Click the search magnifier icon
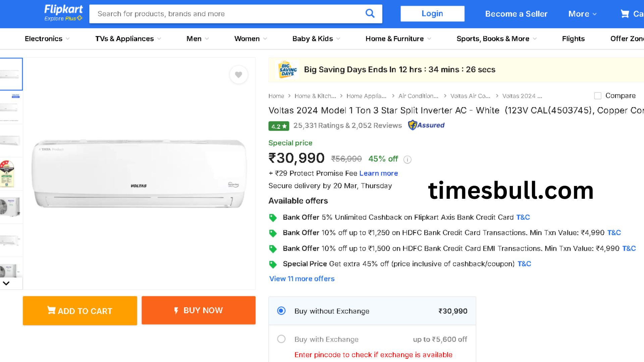Image resolution: width=644 pixels, height=362 pixels. (x=370, y=13)
